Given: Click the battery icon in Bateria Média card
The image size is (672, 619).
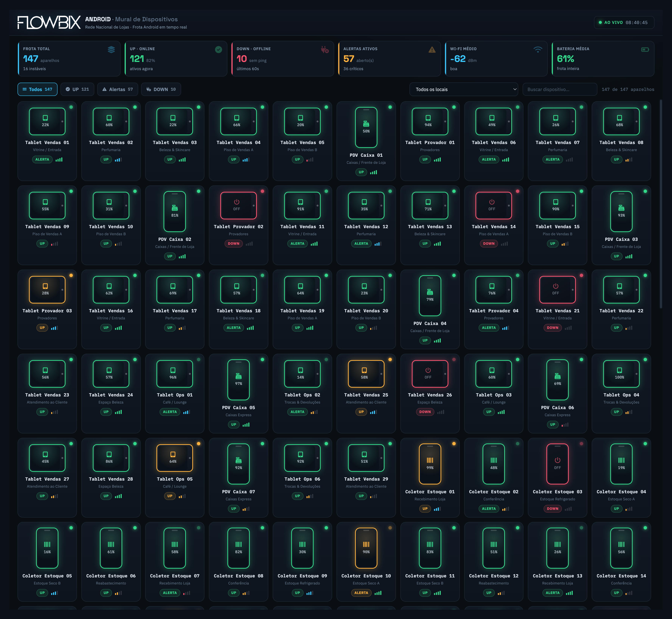Looking at the screenshot, I should (x=645, y=50).
